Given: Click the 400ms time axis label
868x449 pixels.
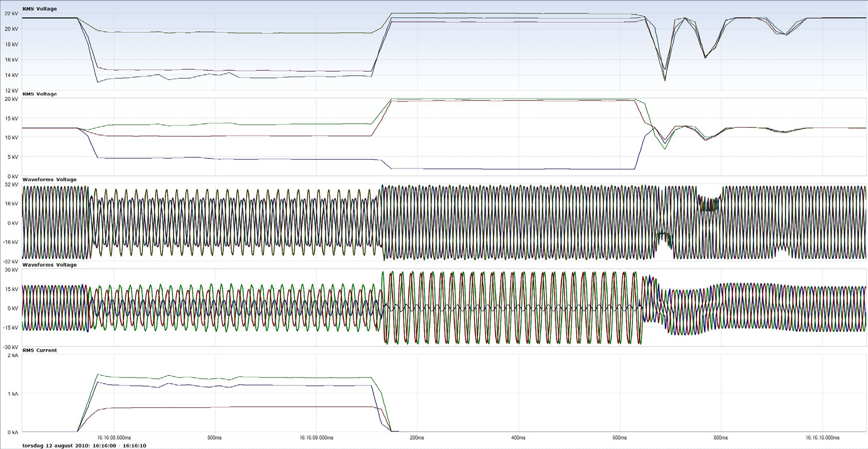Looking at the screenshot, I should coord(519,438).
